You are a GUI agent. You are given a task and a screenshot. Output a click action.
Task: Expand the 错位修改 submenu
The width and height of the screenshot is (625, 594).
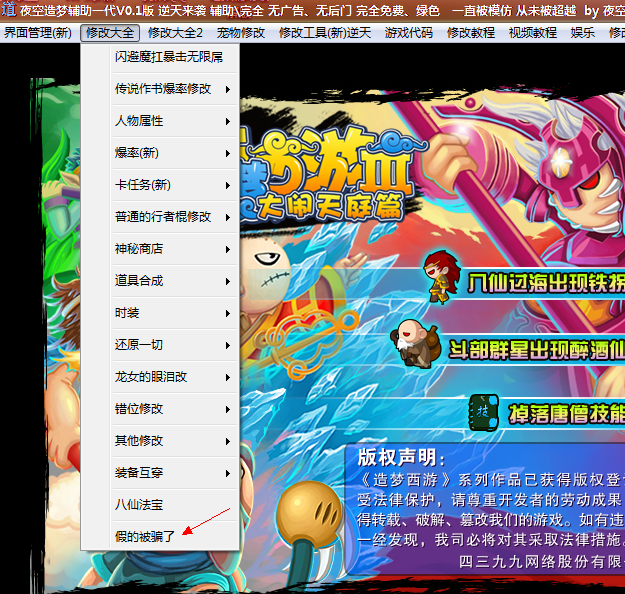(x=175, y=409)
